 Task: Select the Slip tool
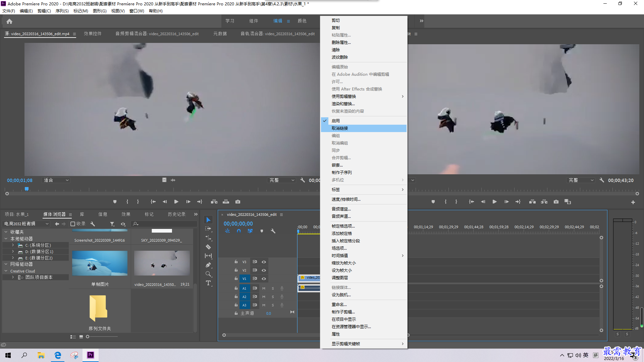point(208,256)
